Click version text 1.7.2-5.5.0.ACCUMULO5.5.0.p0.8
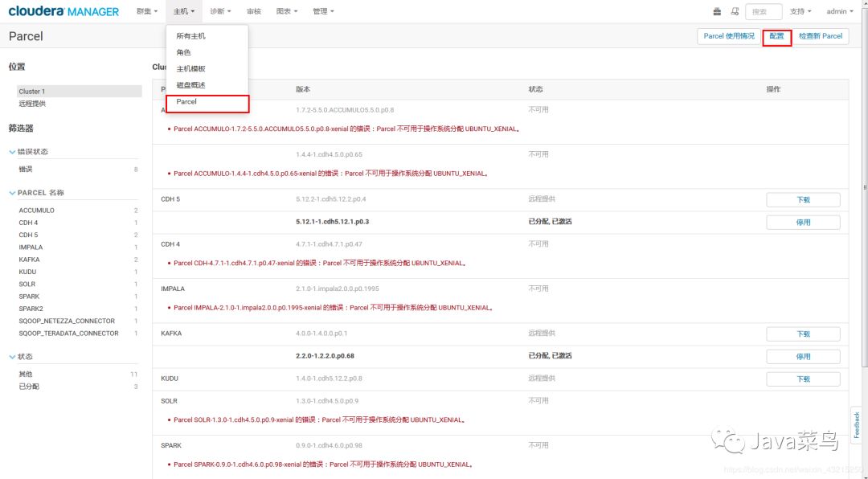The height and width of the screenshot is (479, 868). tap(345, 110)
